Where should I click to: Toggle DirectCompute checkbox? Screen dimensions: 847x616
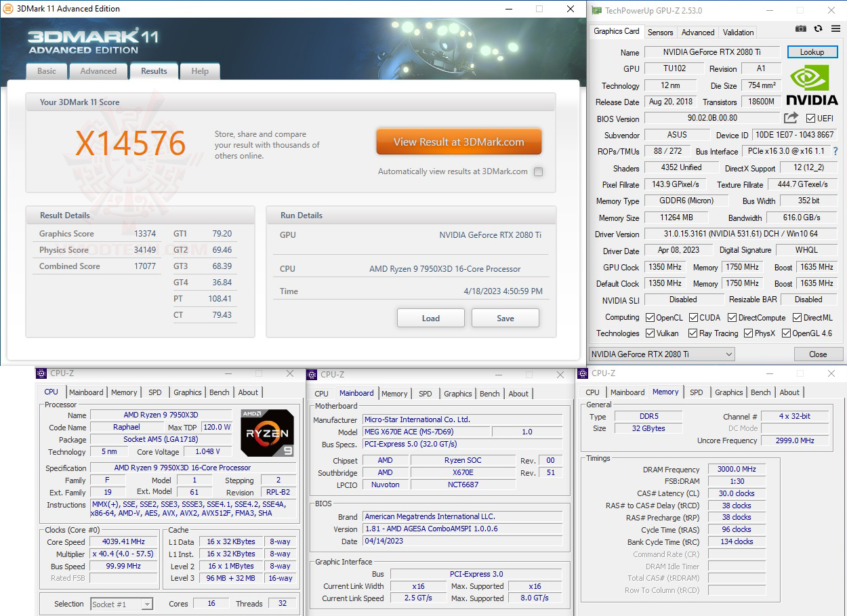(732, 318)
